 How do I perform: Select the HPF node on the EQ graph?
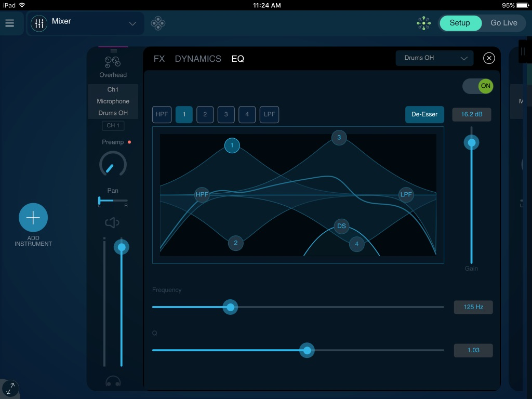(202, 194)
